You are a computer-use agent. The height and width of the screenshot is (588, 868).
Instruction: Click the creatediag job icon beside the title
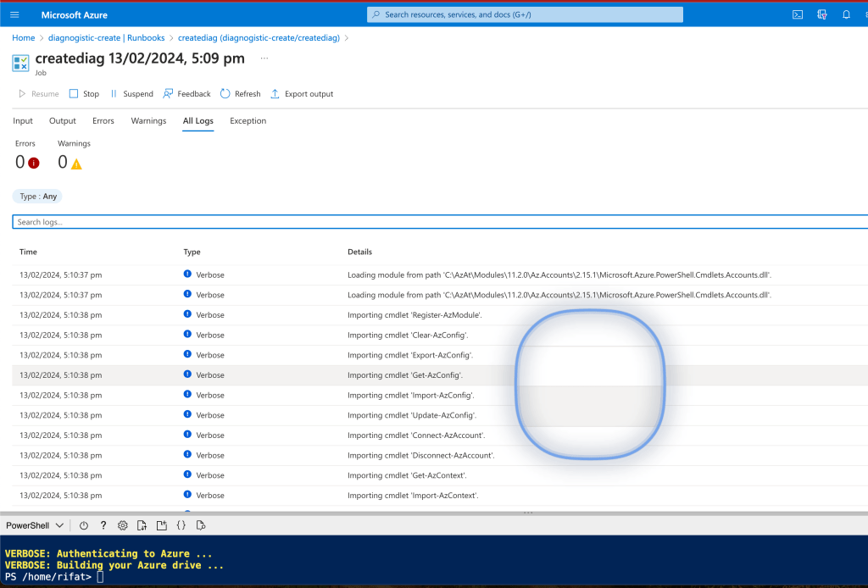tap(20, 63)
